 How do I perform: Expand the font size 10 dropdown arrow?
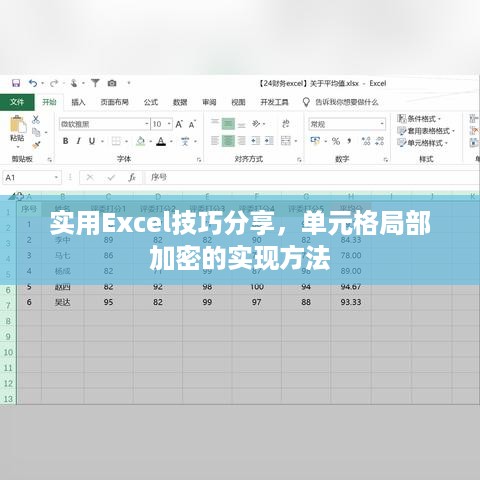(169, 124)
